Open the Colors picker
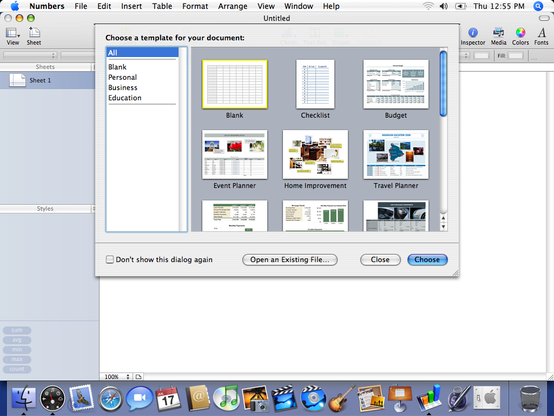Viewport: 554px width, 416px height. [x=520, y=36]
